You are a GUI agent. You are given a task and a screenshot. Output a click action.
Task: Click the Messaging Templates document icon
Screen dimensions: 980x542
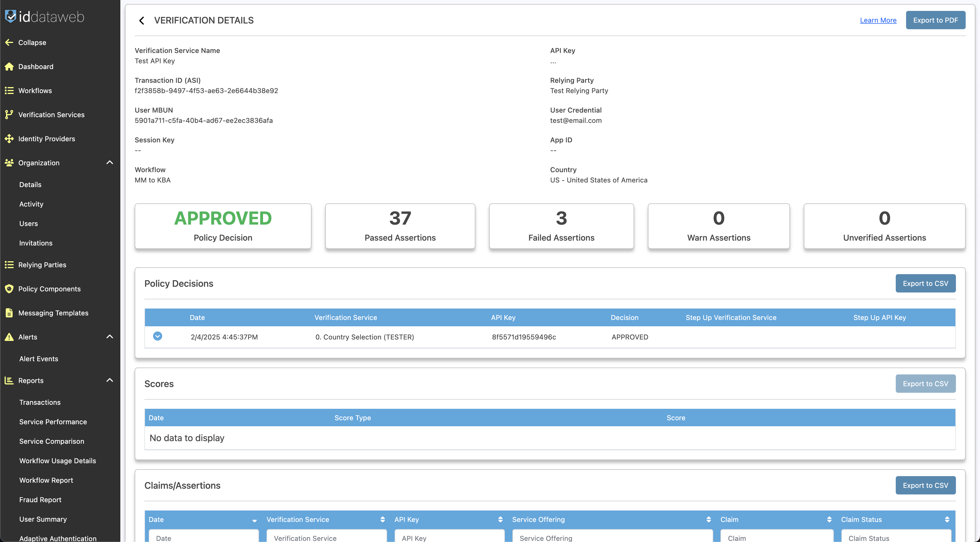[x=9, y=313]
